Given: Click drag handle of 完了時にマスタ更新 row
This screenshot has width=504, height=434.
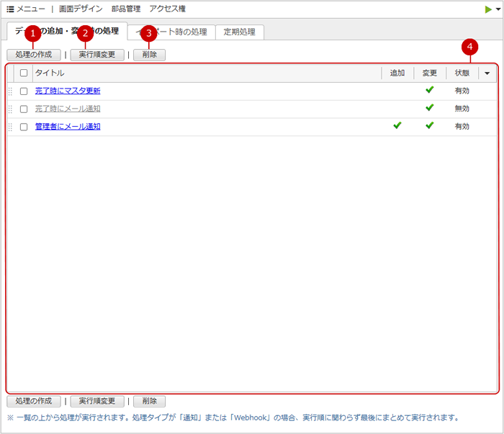Looking at the screenshot, I should tap(10, 91).
